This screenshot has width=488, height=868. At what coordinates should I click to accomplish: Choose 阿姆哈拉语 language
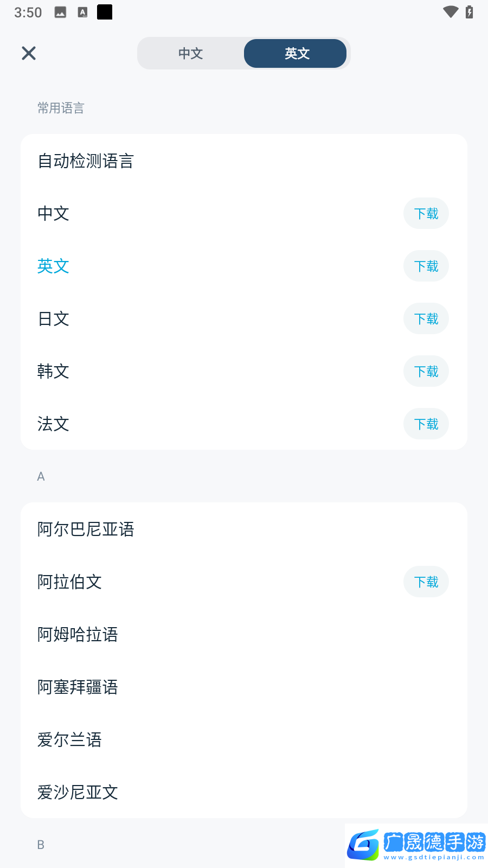(x=78, y=635)
